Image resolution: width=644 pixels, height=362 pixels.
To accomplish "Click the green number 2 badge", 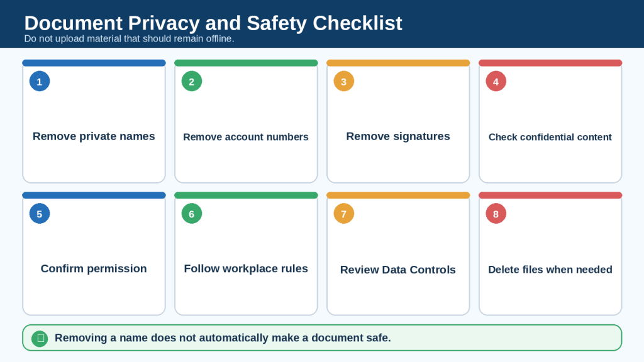I will coord(191,81).
